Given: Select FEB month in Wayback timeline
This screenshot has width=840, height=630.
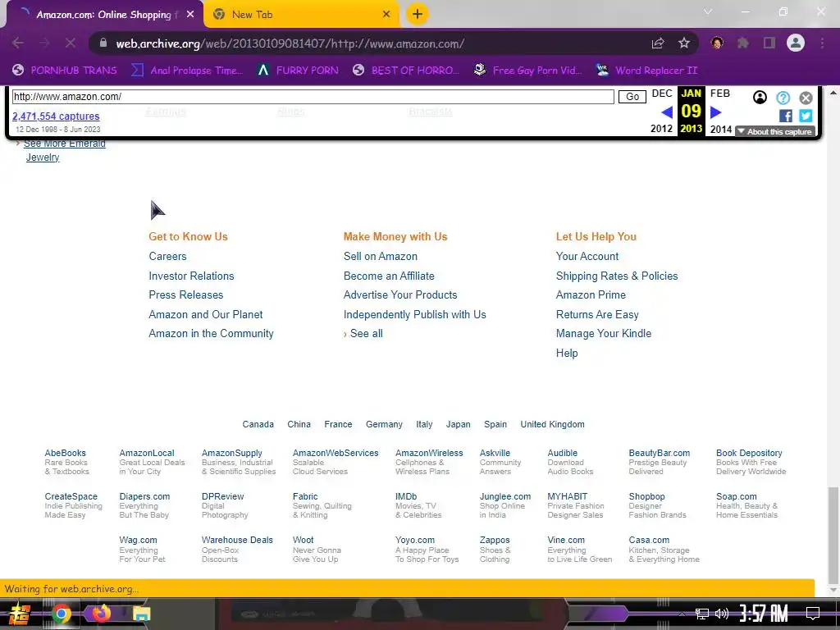Looking at the screenshot, I should pos(720,94).
